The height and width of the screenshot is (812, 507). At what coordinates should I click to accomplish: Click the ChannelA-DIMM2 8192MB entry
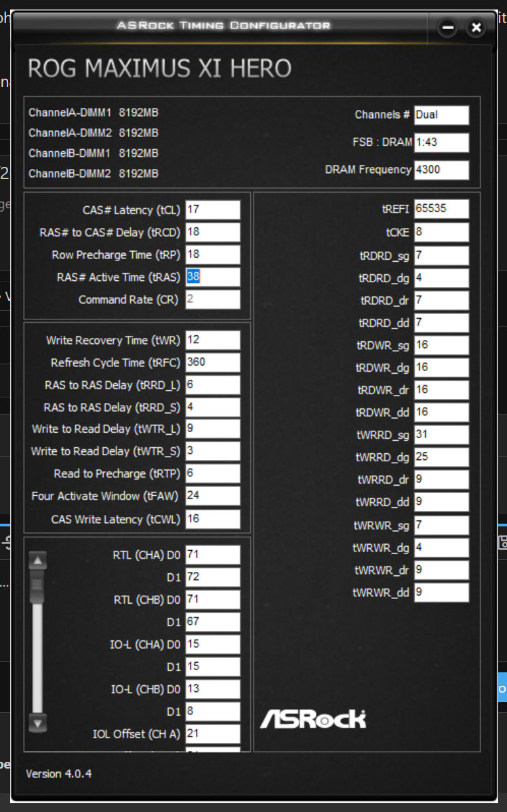coord(93,133)
